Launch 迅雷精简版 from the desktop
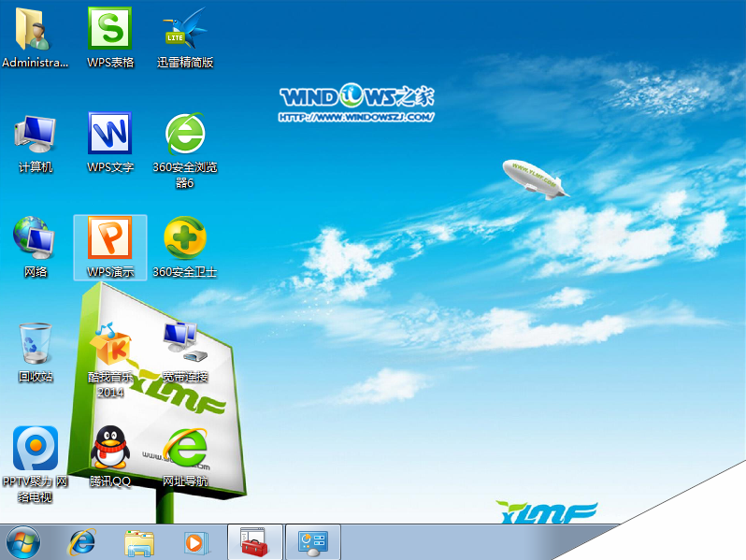The width and height of the screenshot is (746, 560). [x=185, y=30]
